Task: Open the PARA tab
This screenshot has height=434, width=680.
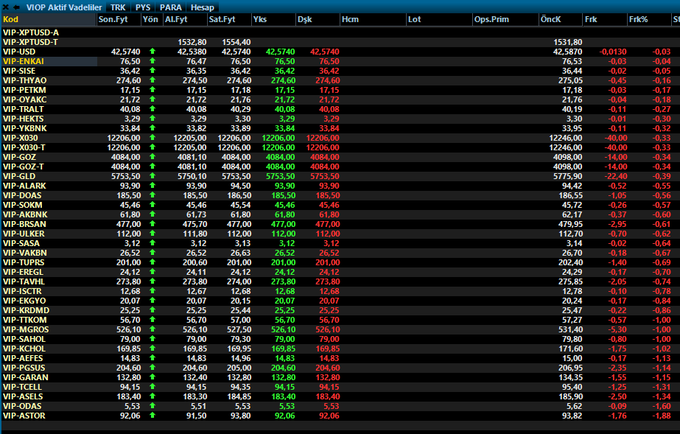Action: tap(170, 7)
